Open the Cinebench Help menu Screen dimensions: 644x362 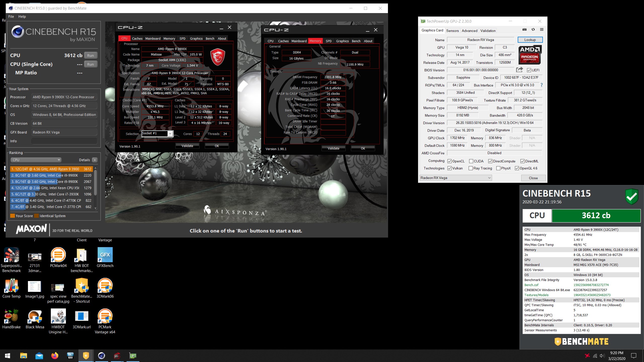[22, 17]
